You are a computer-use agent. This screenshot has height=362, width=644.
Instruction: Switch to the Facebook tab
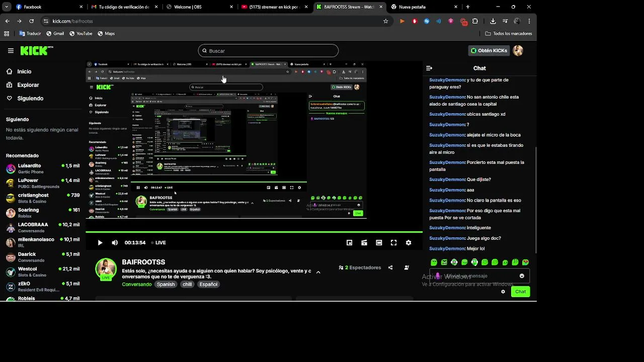[x=49, y=7]
